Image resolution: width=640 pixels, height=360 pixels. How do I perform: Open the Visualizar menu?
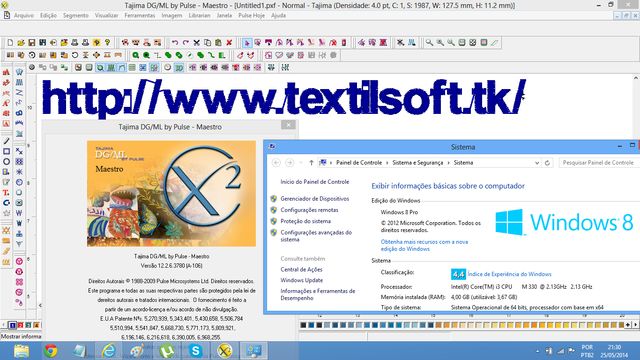coord(106,16)
